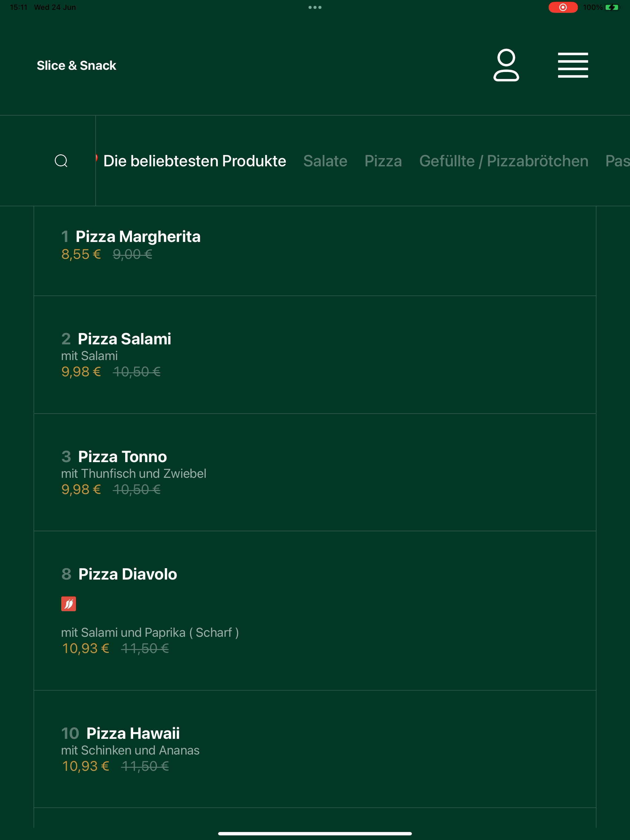The image size is (630, 840).
Task: Select Pizza Salami menu item
Action: coord(315,355)
